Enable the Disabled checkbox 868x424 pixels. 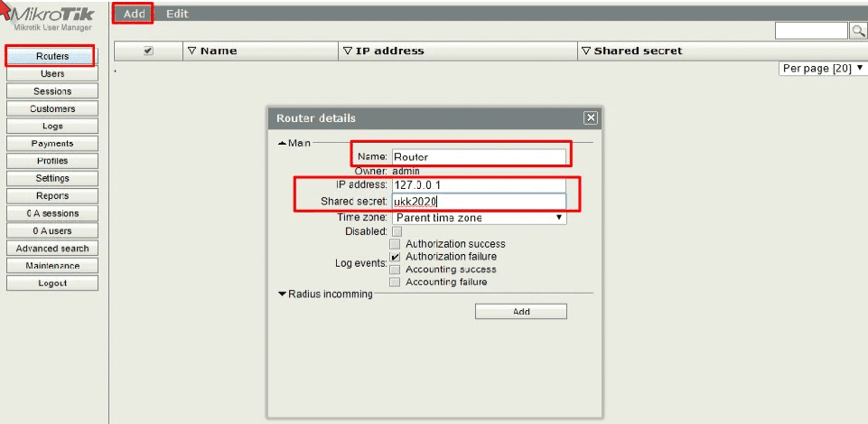(x=397, y=231)
